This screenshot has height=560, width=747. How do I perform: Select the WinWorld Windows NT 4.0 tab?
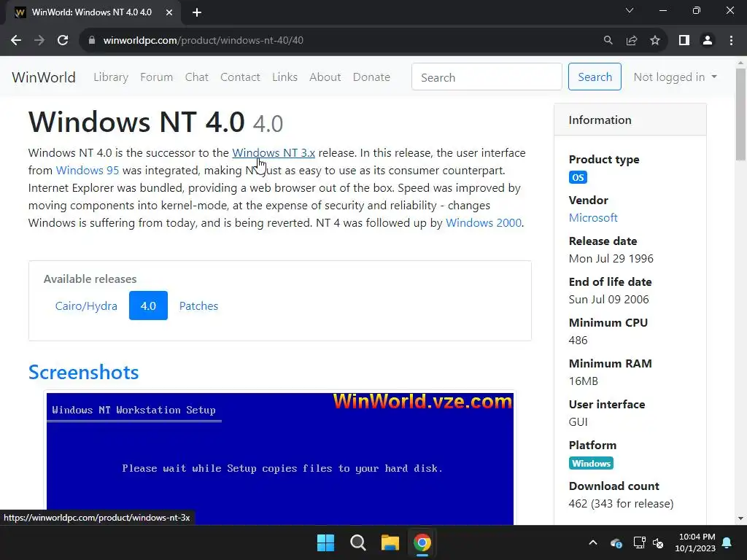[x=91, y=12]
